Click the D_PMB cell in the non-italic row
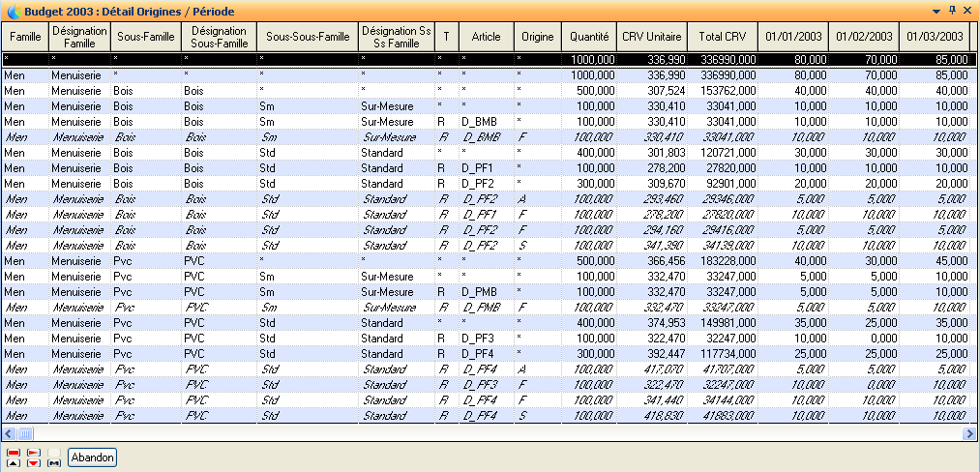Image resolution: width=980 pixels, height=472 pixels. tap(479, 291)
